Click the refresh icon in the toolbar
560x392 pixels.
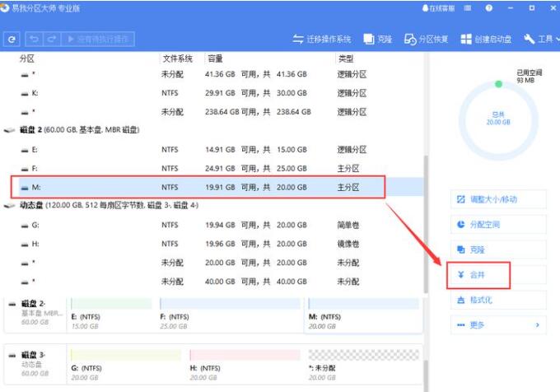coord(12,40)
